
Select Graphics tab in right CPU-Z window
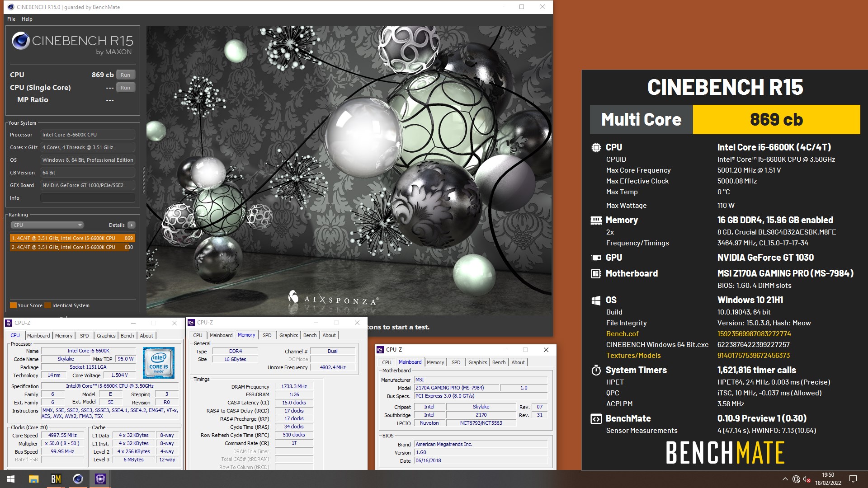(x=478, y=362)
